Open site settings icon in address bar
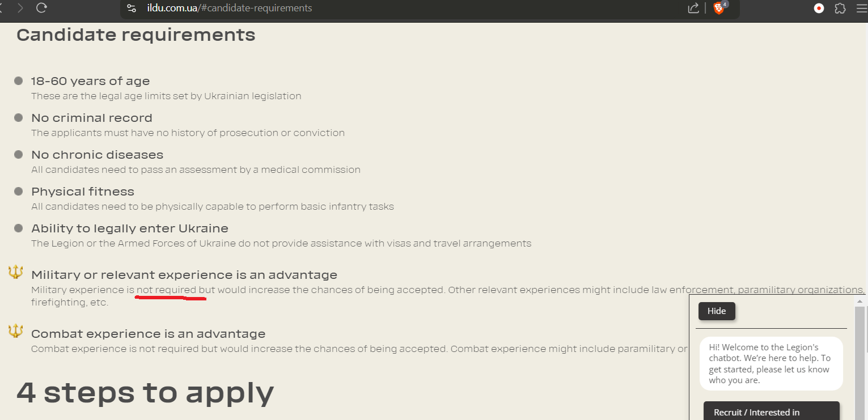This screenshot has height=420, width=868. coord(132,8)
